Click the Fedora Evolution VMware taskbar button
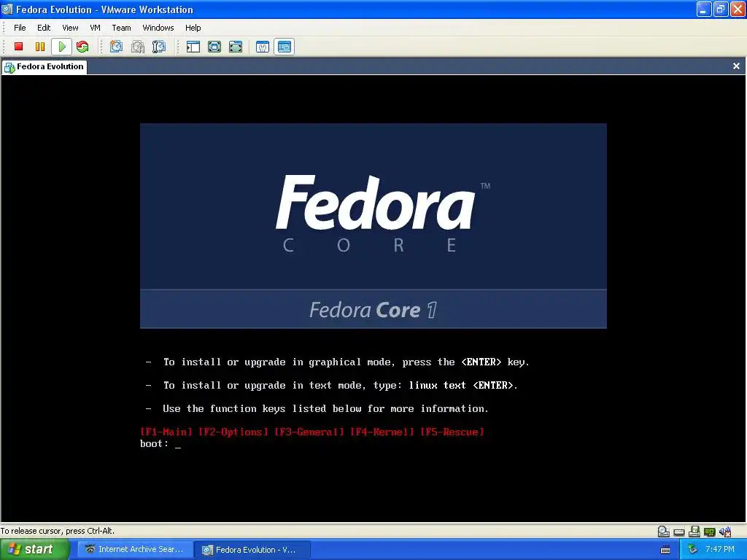This screenshot has height=560, width=747. [253, 550]
